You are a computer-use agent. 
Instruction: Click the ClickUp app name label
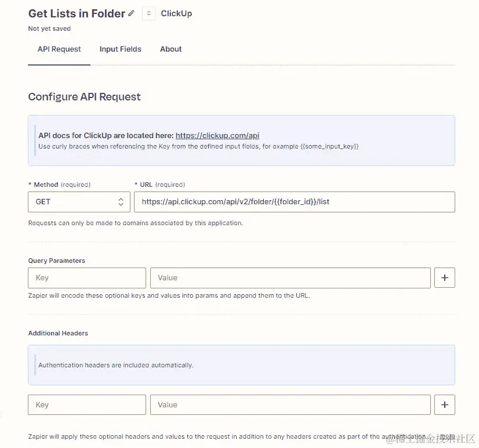click(x=176, y=13)
